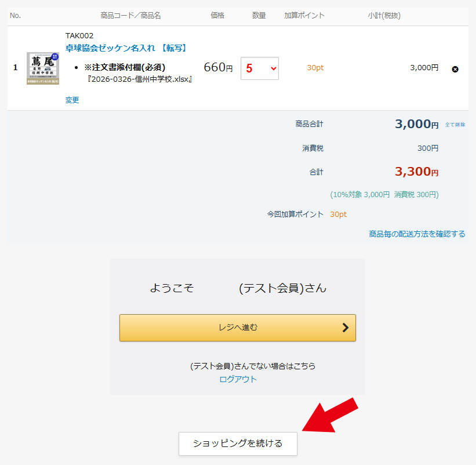Click the red 3,300円 total amount
This screenshot has height=465, width=476.
[x=416, y=172]
